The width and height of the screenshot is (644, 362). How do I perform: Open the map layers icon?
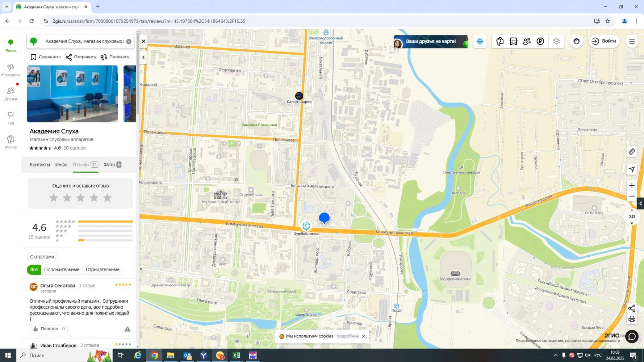coord(556,41)
